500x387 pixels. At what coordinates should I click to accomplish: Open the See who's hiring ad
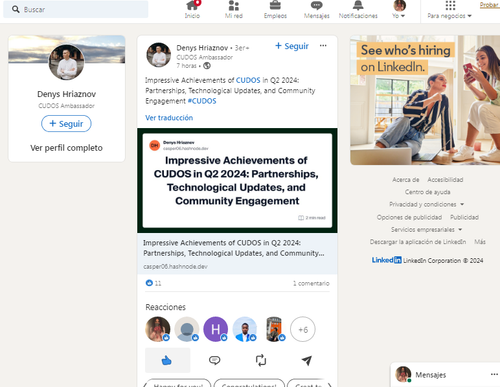425,100
